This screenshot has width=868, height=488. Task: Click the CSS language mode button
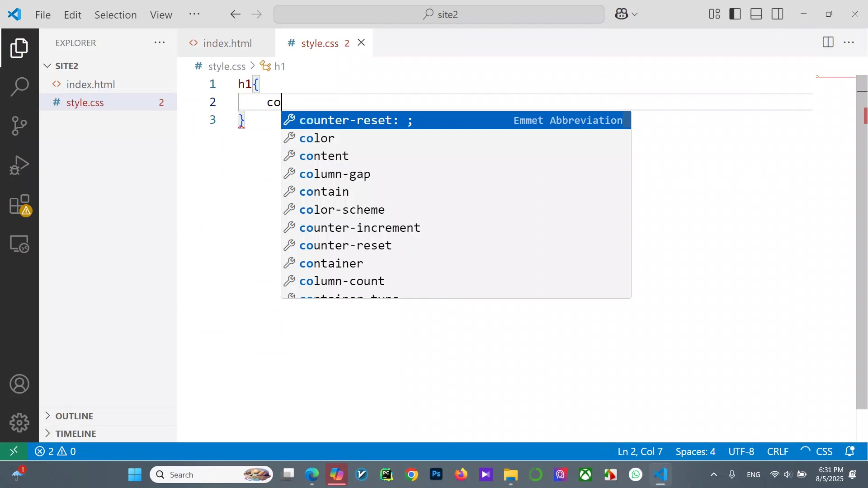click(x=824, y=451)
